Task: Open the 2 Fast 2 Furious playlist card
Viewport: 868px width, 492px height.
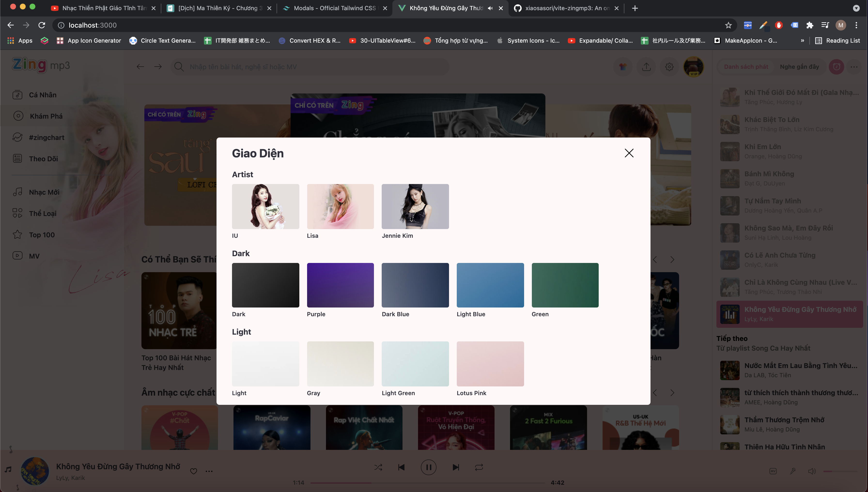Action: point(548,428)
